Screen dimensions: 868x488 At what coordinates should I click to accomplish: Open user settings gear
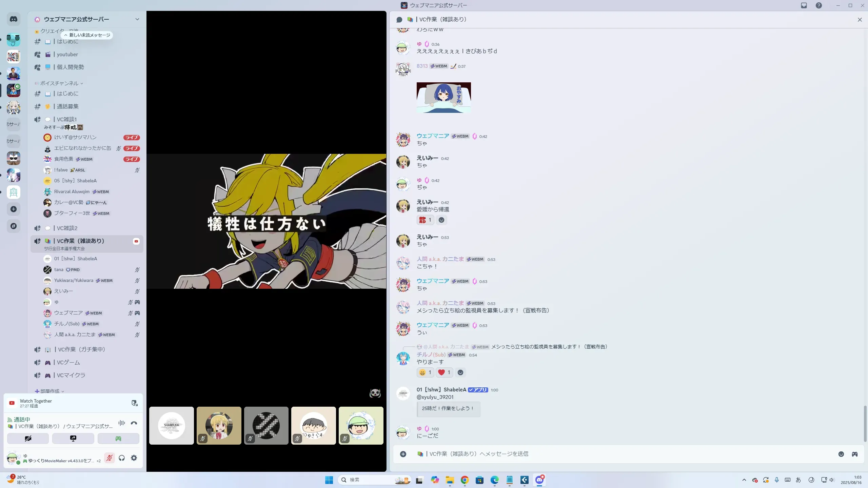tap(134, 458)
